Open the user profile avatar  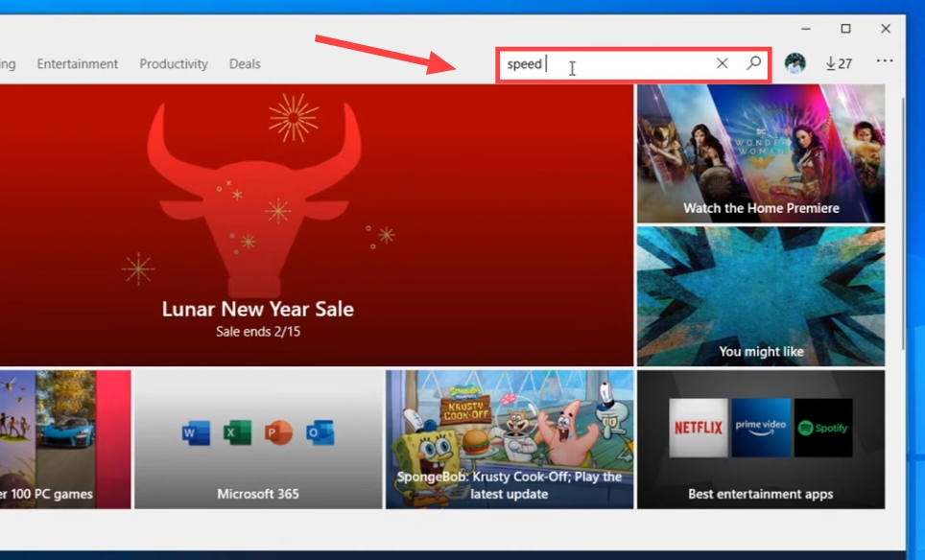pyautogui.click(x=795, y=63)
